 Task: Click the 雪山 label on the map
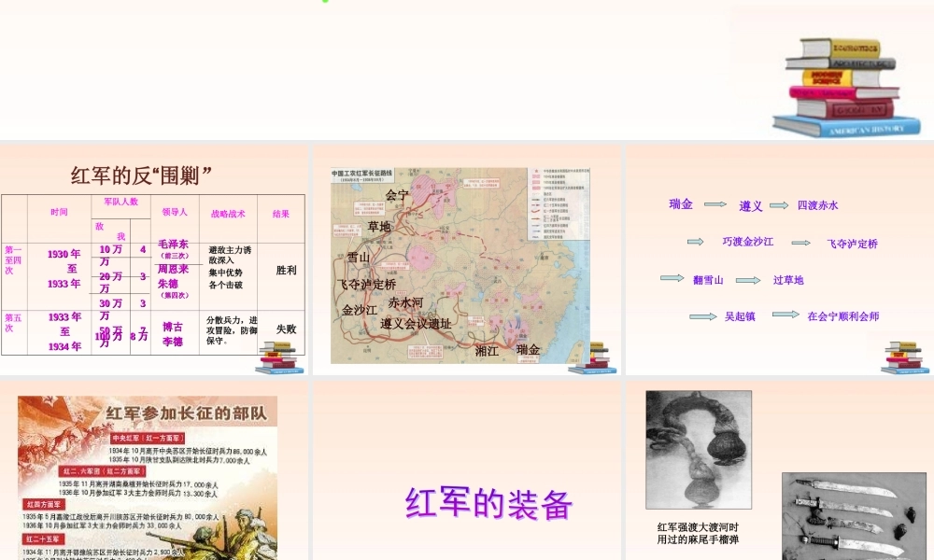358,258
